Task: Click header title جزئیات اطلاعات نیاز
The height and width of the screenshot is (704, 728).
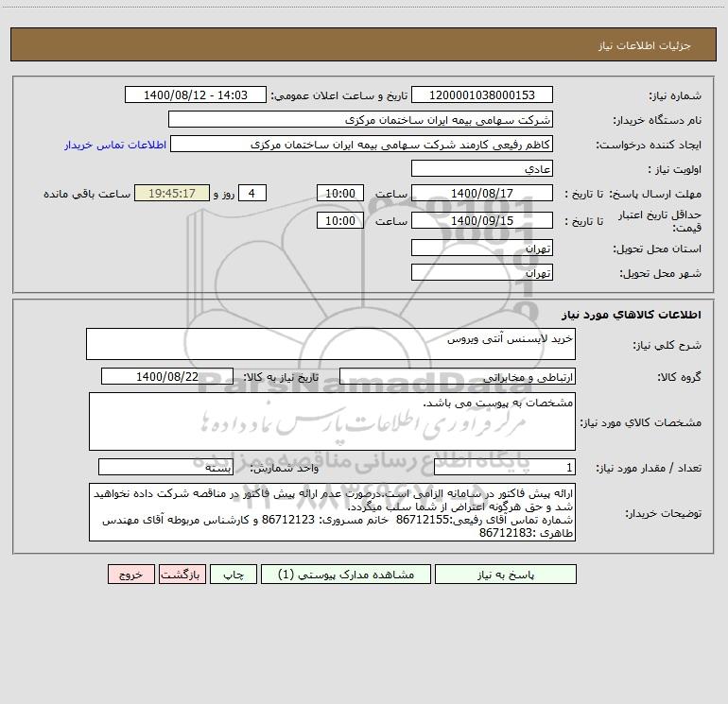Action: (645, 45)
